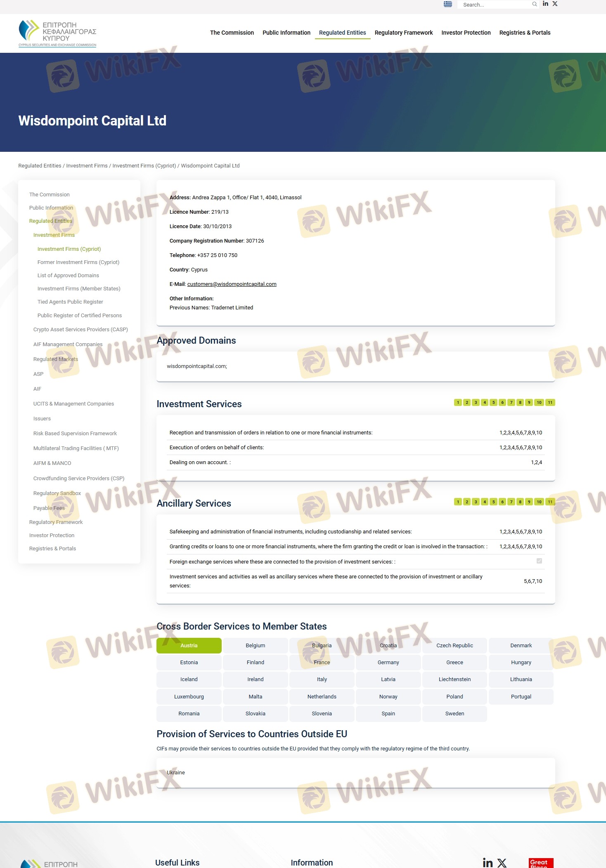Open The Commission menu in top navigation
The image size is (606, 868).
tap(232, 33)
